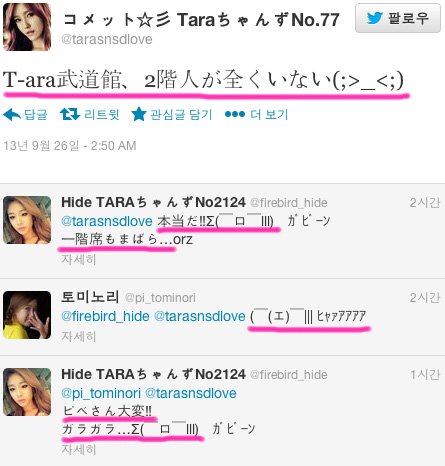This screenshot has width=445, height=466.
Task: Expand 자세히 under last reply
Action: coord(79,449)
